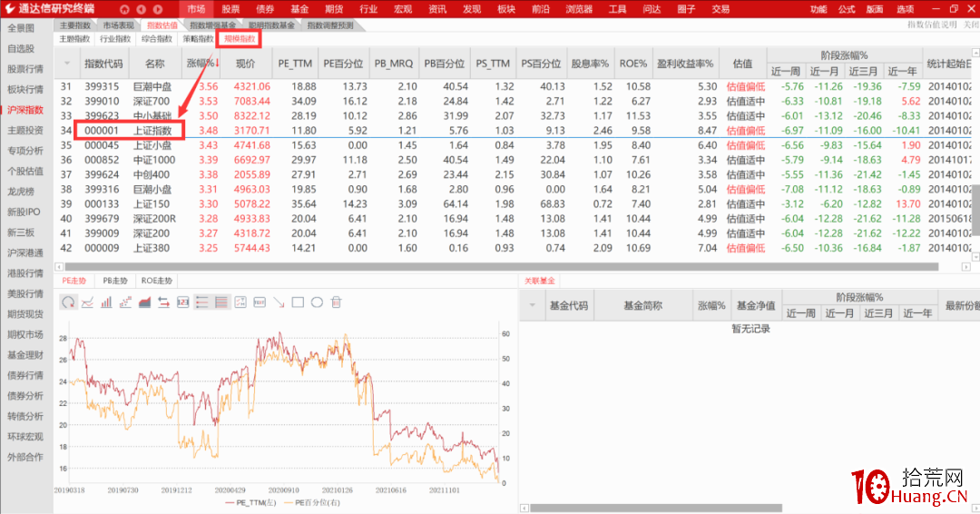
Task: Open the 股票 top menu
Action: 230,9
